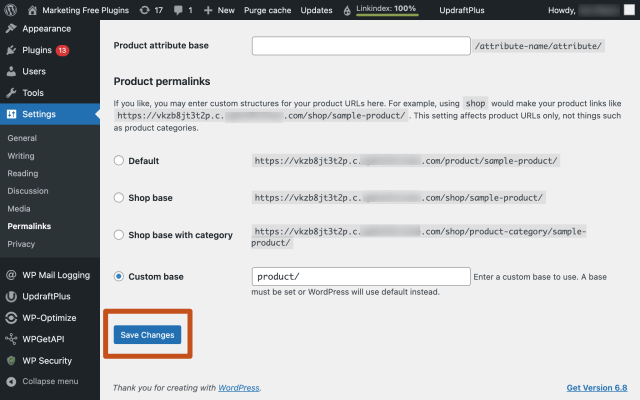Click the WP Mail Logging at-sign icon
This screenshot has height=400, width=640.
coord(11,275)
